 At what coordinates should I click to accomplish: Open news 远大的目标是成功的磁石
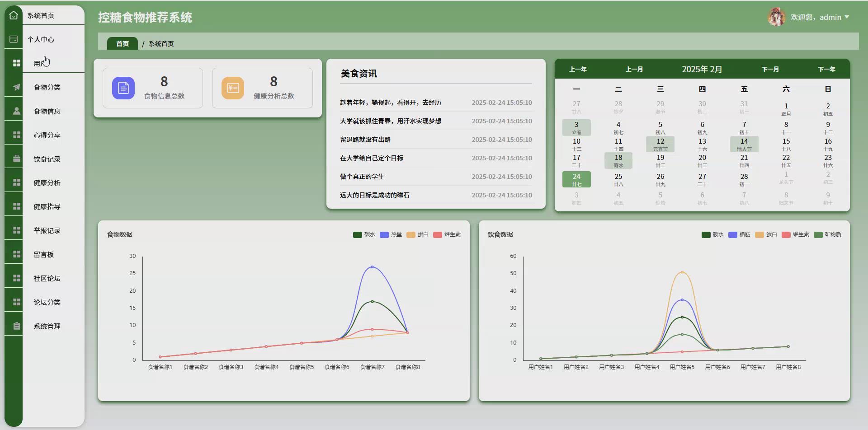click(375, 195)
